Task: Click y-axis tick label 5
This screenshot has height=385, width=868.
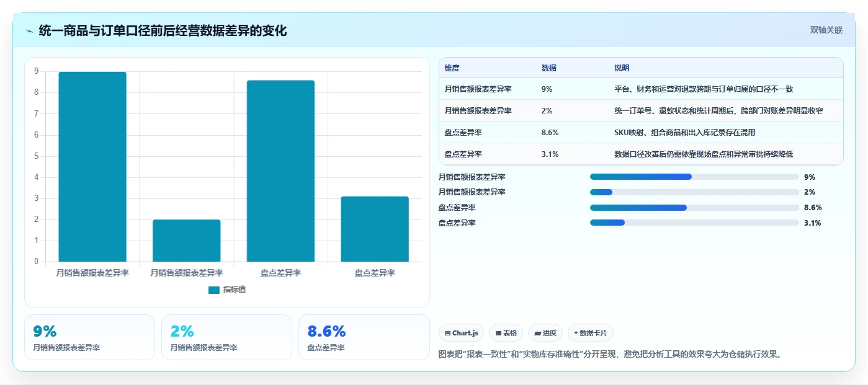Action: pyautogui.click(x=36, y=156)
